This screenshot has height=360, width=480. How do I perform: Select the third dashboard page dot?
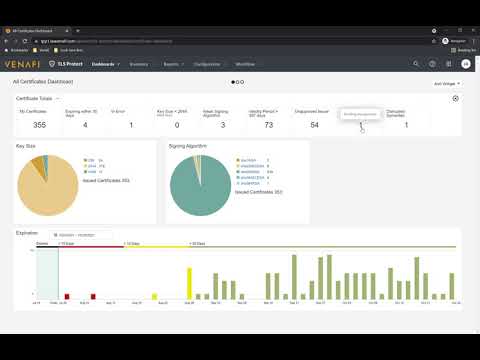pos(242,82)
